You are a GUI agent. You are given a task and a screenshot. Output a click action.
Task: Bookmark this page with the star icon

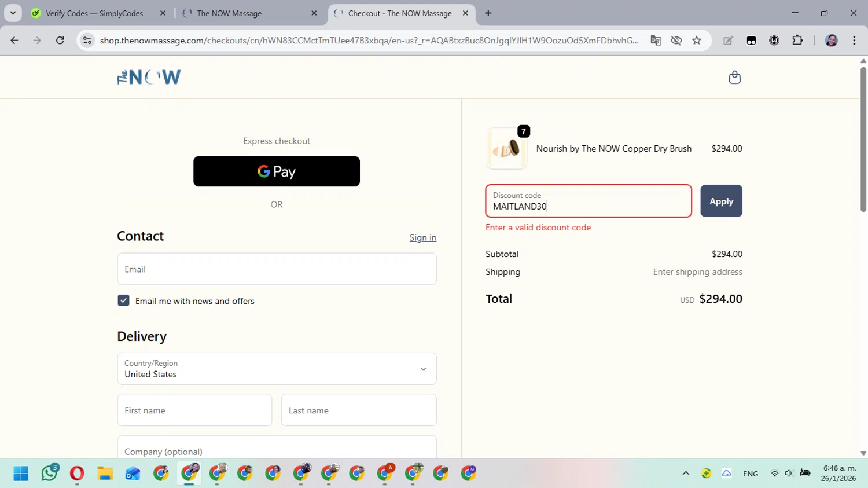click(x=697, y=41)
